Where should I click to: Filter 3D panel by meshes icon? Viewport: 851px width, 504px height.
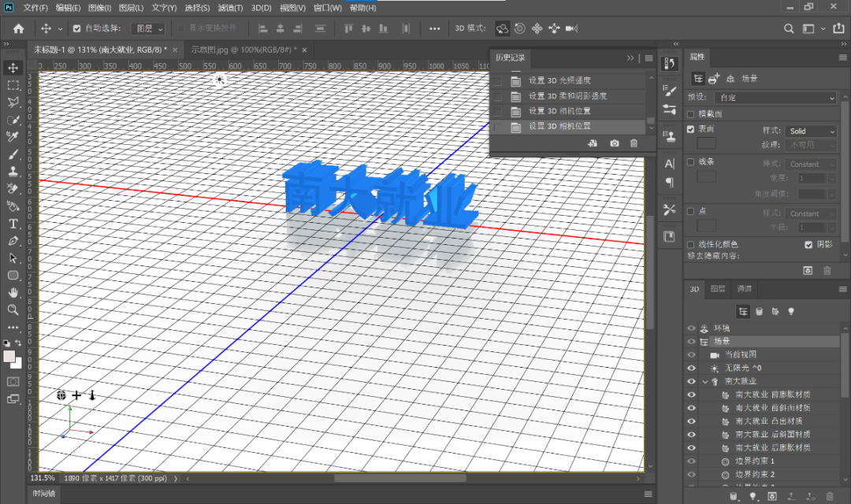pos(760,311)
